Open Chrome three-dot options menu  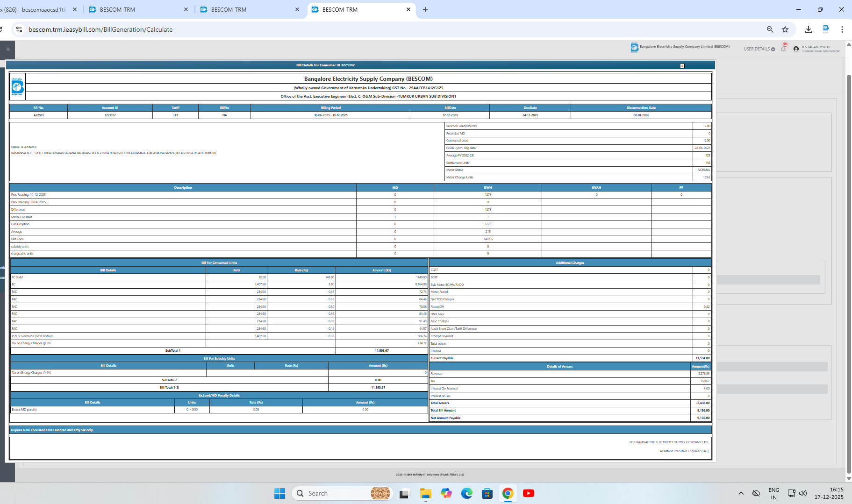842,29
